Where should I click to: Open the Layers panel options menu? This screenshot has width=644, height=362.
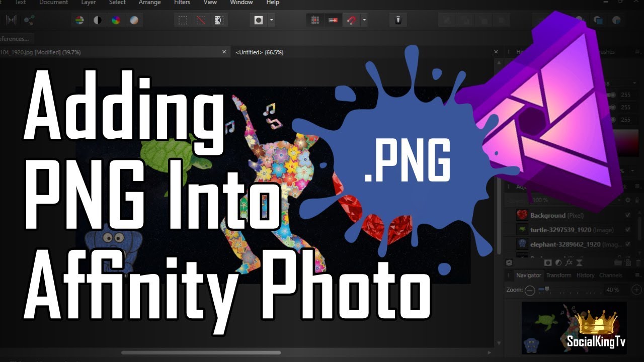click(636, 187)
